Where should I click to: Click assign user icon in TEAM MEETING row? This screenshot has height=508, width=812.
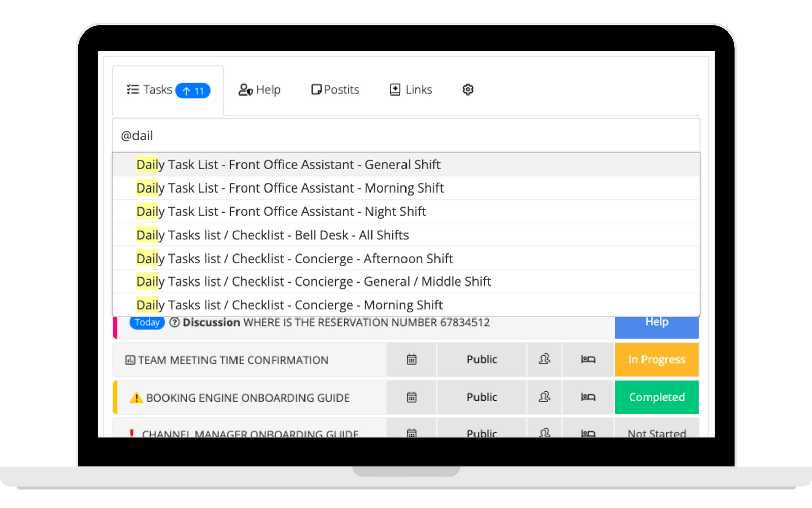[x=545, y=360]
